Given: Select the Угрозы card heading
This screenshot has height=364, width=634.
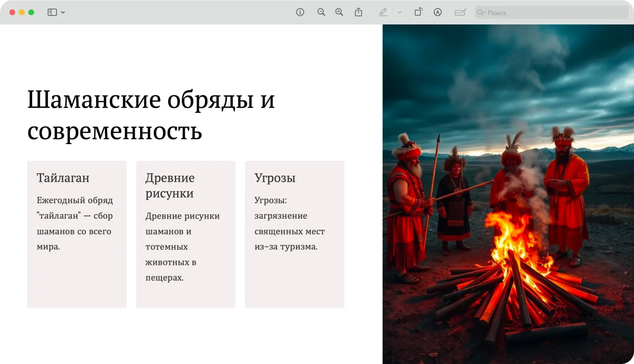Looking at the screenshot, I should pos(275,178).
